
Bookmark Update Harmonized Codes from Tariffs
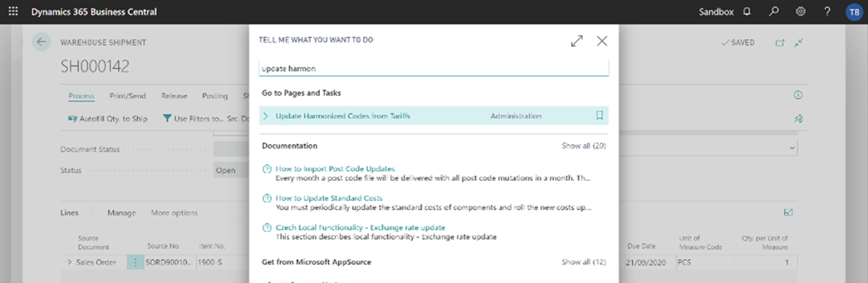click(599, 115)
